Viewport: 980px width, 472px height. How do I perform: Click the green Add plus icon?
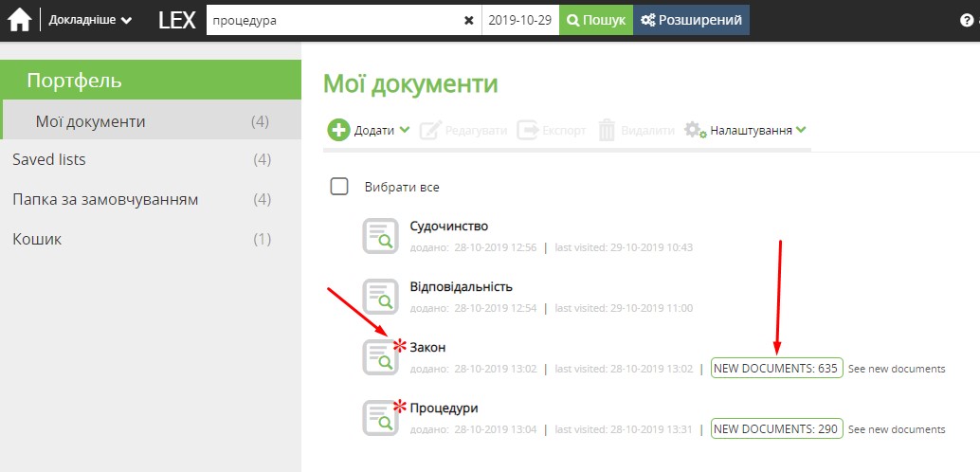click(x=338, y=130)
